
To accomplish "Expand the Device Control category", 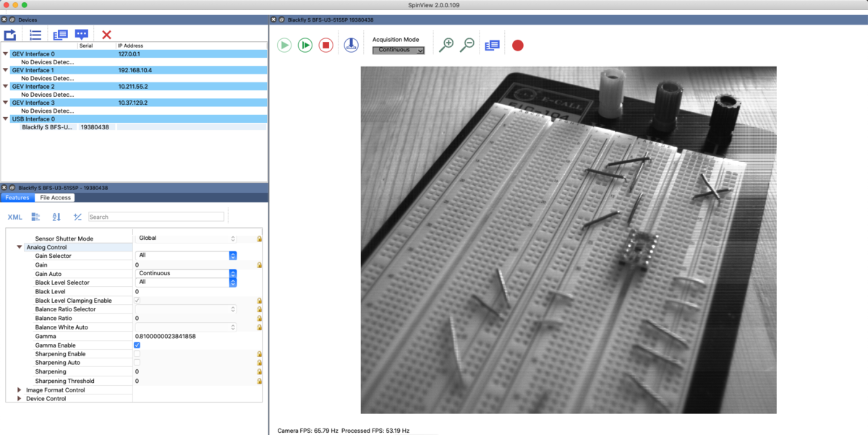I will tap(20, 399).
